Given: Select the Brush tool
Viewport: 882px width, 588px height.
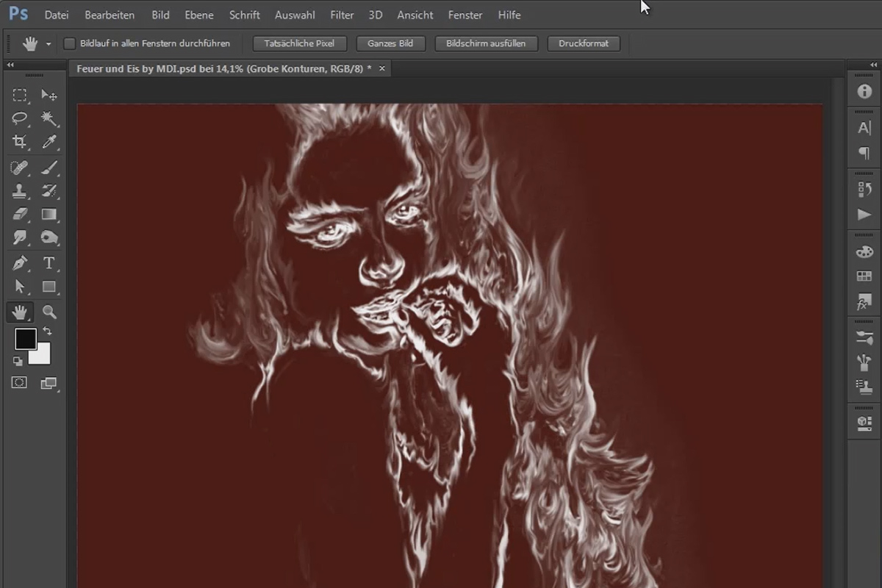Looking at the screenshot, I should (49, 168).
